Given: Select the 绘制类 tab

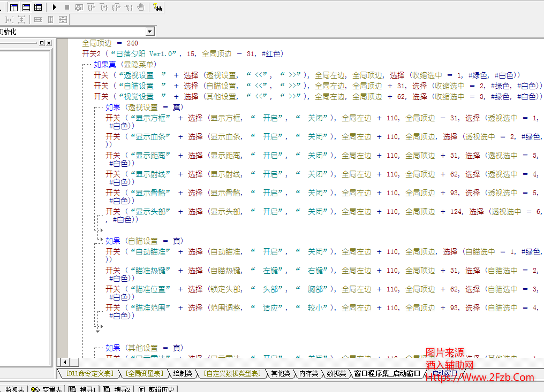Looking at the screenshot, I should (x=183, y=373).
